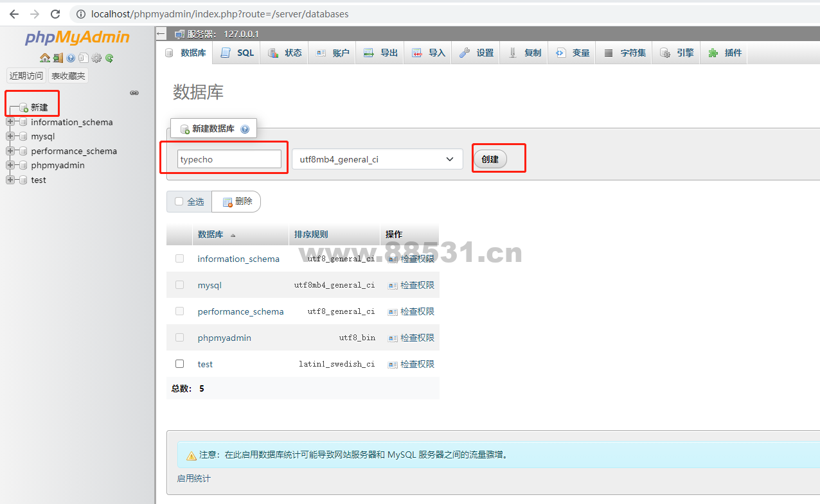The width and height of the screenshot is (820, 504).
Task: Open the 账户 tab
Action: [332, 53]
